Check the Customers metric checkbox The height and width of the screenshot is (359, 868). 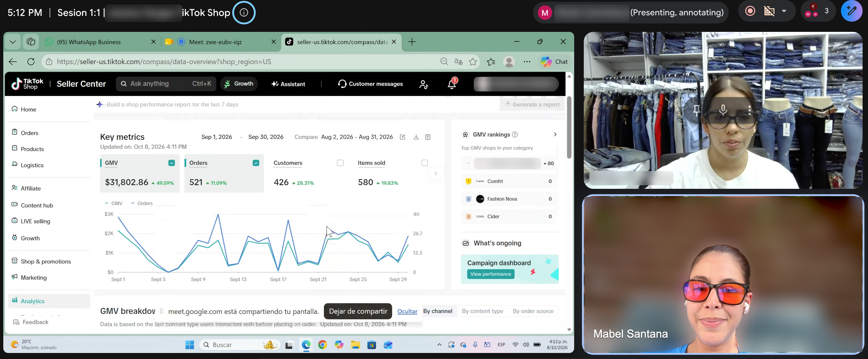tap(340, 163)
